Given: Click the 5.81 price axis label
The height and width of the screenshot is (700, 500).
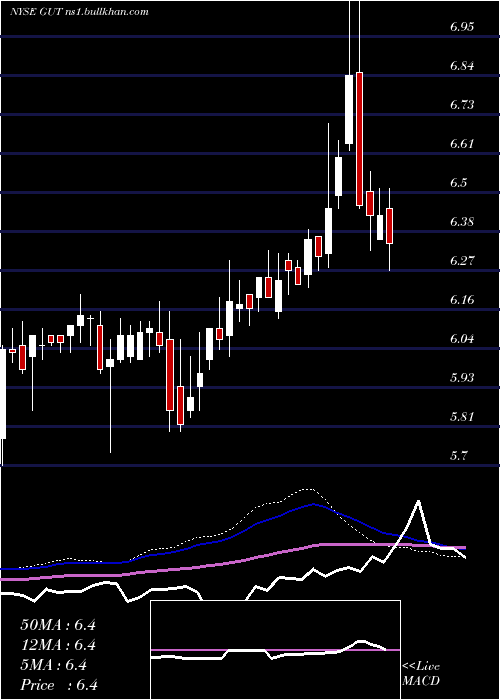Looking at the screenshot, I should 462,417.
